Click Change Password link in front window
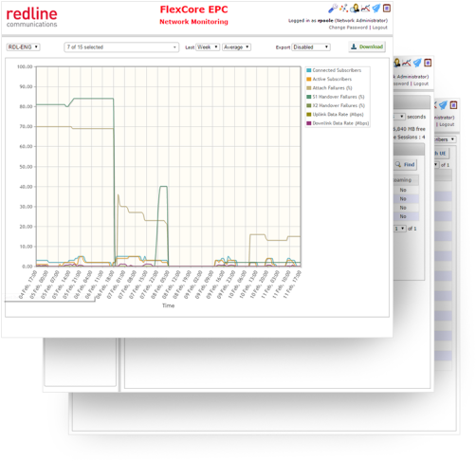Image resolution: width=476 pixels, height=461 pixels. tap(348, 28)
